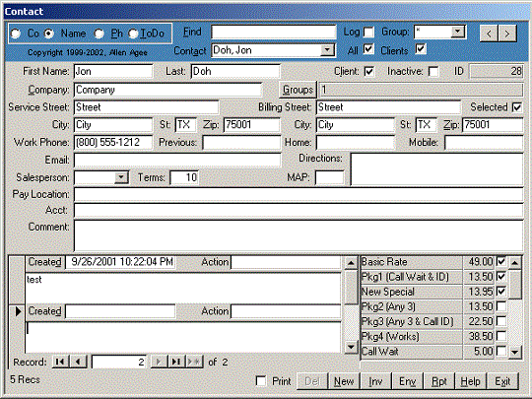Go to next record in navigator
This screenshot has height=399, width=532.
(159, 362)
